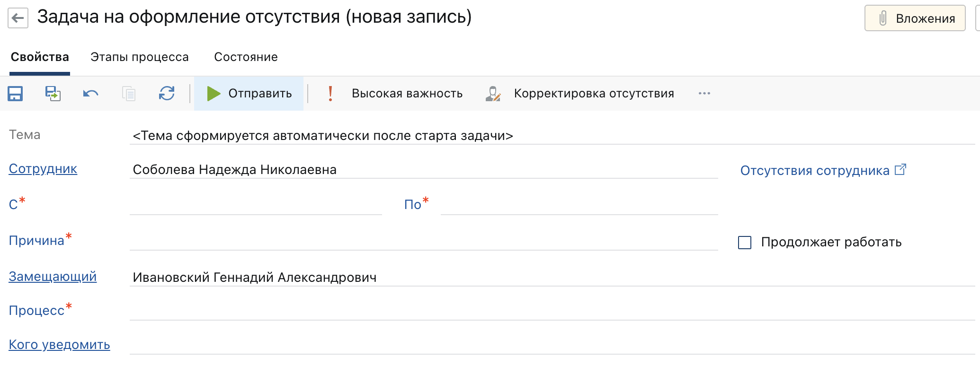Open the Вложения attachments button
980x366 pixels.
point(915,18)
